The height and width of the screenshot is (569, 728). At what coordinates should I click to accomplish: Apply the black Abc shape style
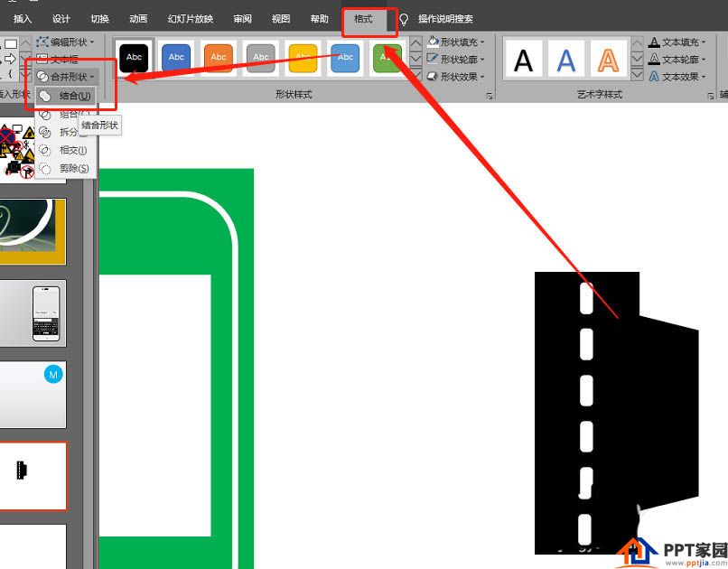[x=134, y=58]
